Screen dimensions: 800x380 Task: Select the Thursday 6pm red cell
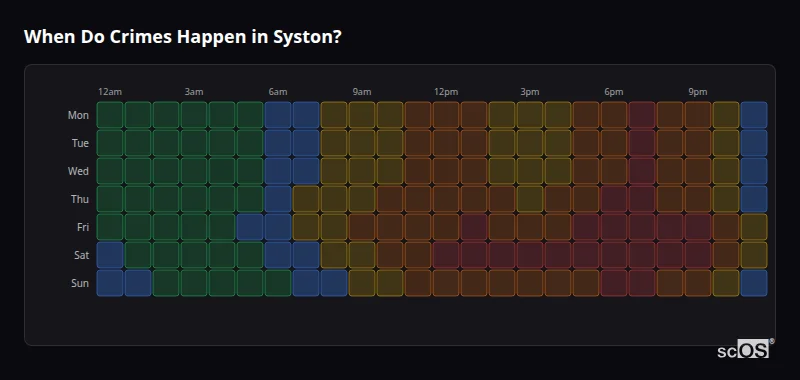click(614, 199)
